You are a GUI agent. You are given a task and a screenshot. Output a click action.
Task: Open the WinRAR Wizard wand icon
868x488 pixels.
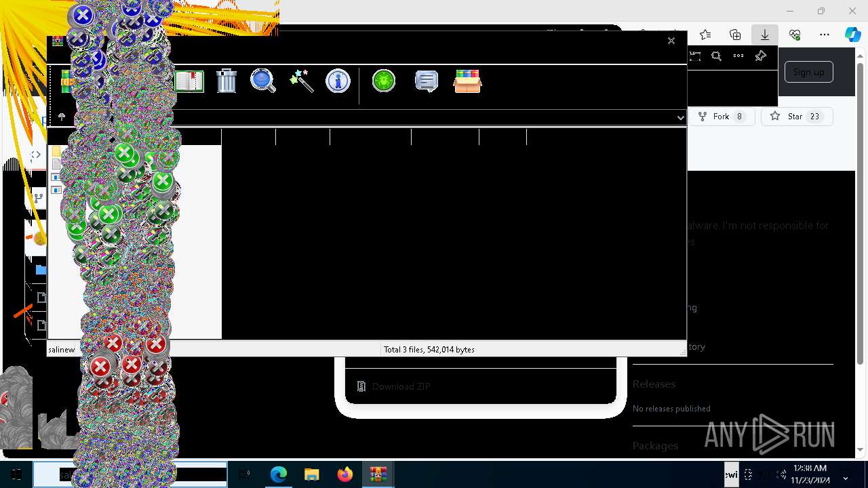click(x=300, y=81)
